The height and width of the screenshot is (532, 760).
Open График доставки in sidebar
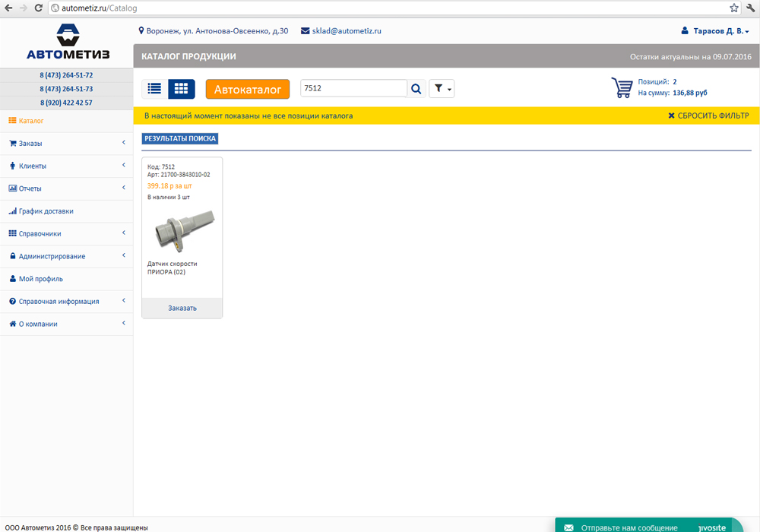[46, 211]
